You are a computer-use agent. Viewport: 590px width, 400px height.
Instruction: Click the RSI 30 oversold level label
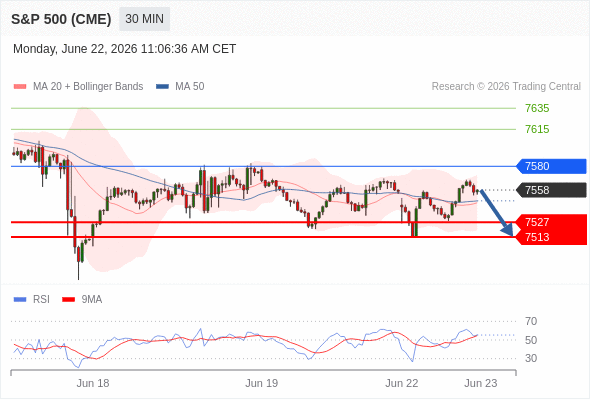point(531,358)
